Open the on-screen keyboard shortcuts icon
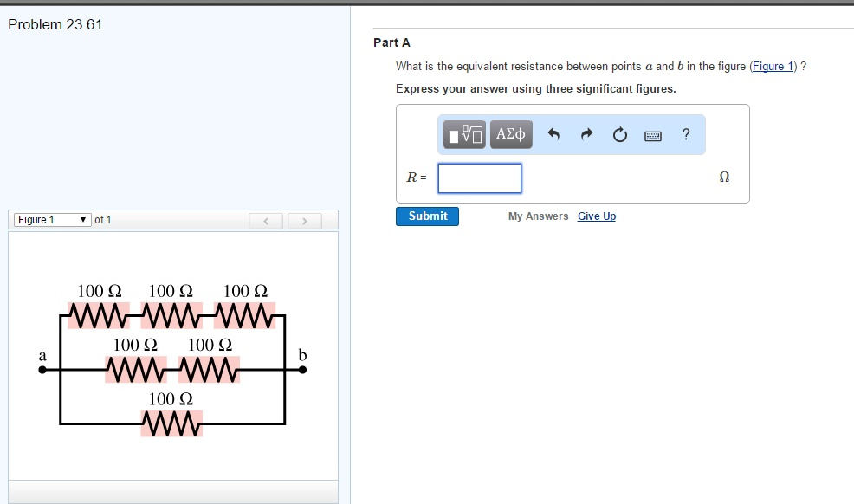This screenshot has height=504, width=854. [652, 135]
